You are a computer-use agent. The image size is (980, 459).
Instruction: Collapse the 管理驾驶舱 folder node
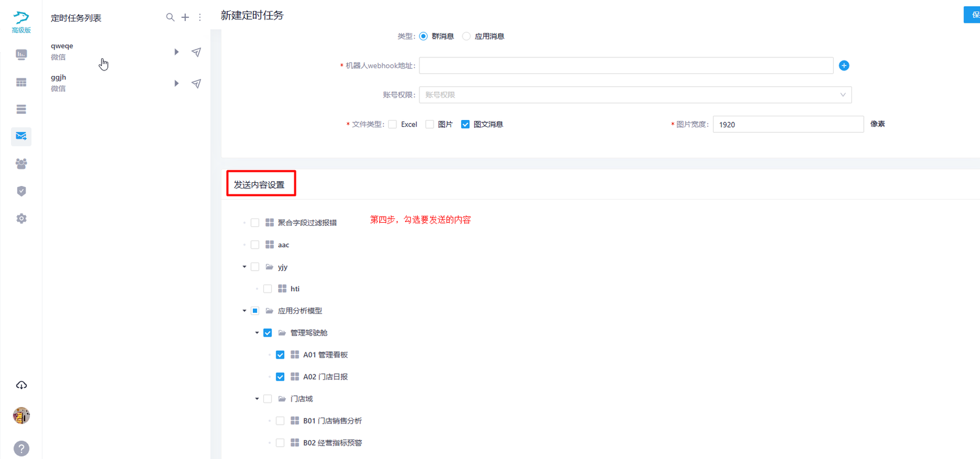click(257, 333)
